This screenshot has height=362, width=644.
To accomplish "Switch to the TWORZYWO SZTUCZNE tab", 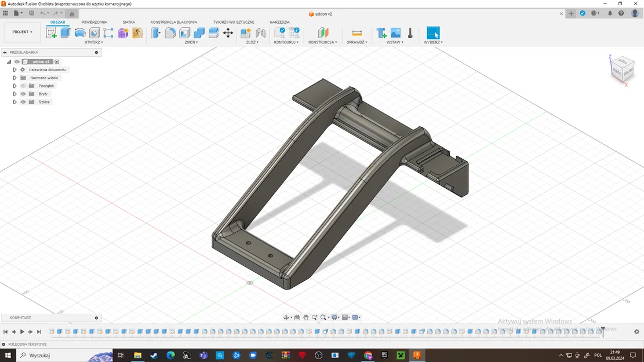I will click(234, 22).
